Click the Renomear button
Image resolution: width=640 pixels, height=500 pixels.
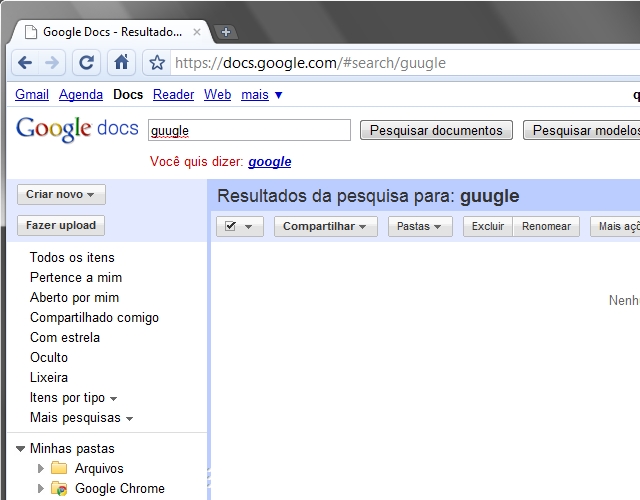tap(546, 227)
